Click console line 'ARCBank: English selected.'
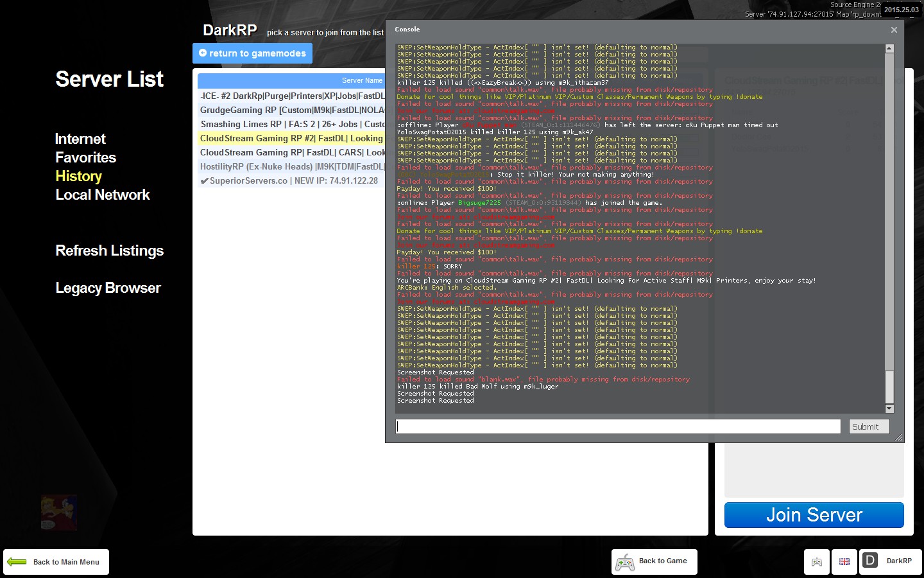This screenshot has width=924, height=578. coord(446,288)
